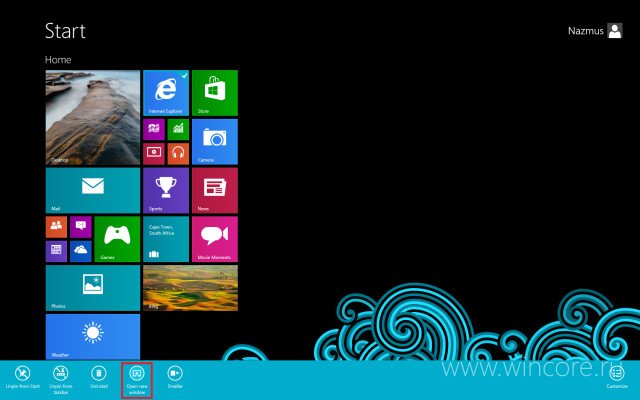Launch the Camera app tile

[x=215, y=142]
